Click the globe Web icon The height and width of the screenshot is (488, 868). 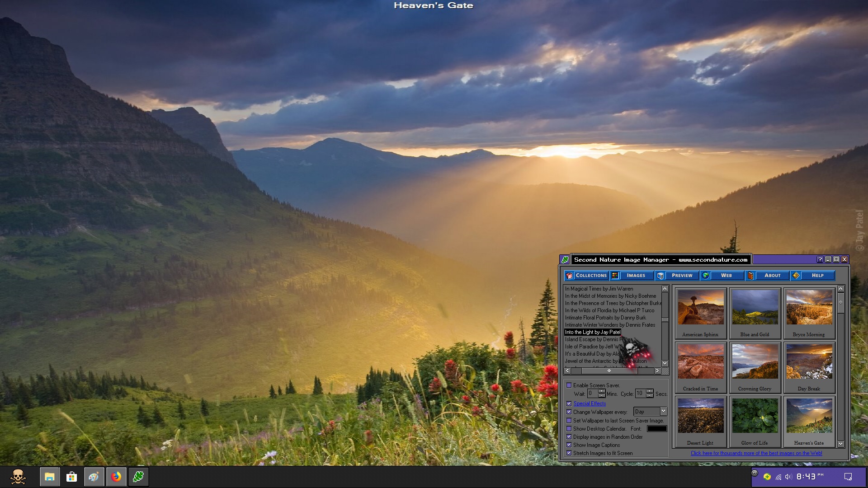pos(706,276)
